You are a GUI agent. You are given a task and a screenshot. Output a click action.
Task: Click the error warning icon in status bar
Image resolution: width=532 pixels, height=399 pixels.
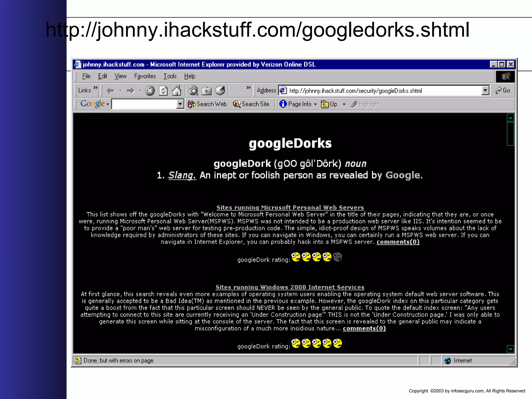[x=78, y=360]
